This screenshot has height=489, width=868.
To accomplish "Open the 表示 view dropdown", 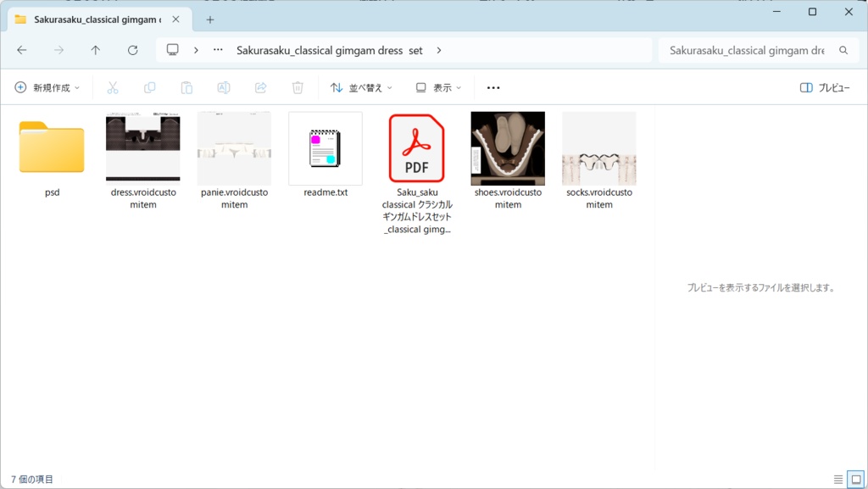I will click(438, 87).
